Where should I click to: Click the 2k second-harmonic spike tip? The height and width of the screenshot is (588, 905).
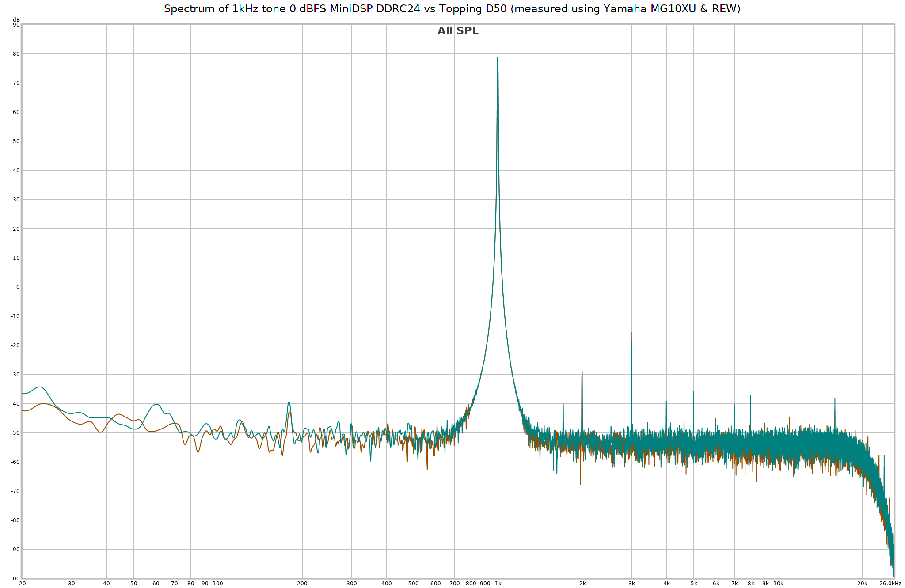click(x=582, y=371)
